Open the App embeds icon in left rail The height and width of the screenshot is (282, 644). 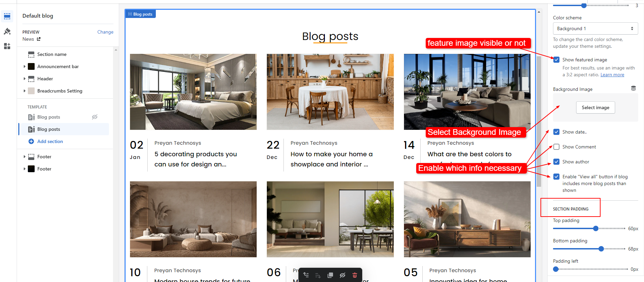coord(7,46)
